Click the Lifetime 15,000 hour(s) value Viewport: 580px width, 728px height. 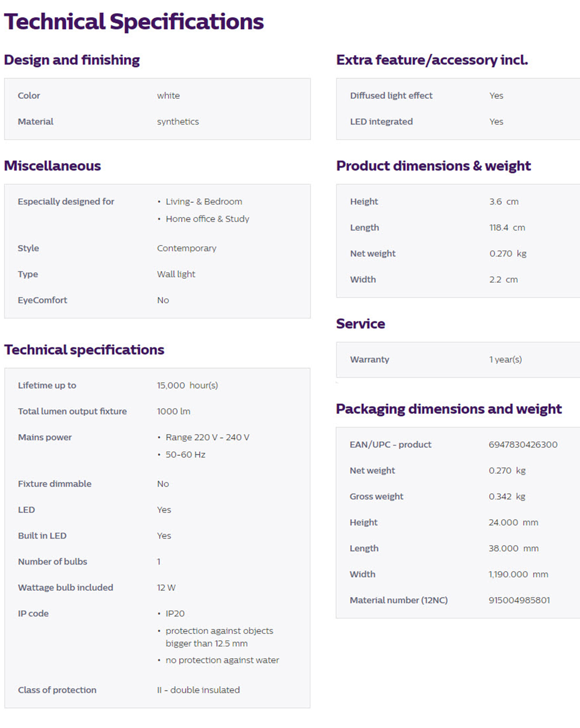pos(187,385)
